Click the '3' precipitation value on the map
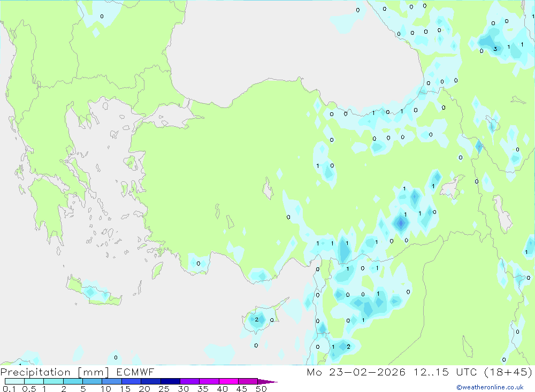 495,49
